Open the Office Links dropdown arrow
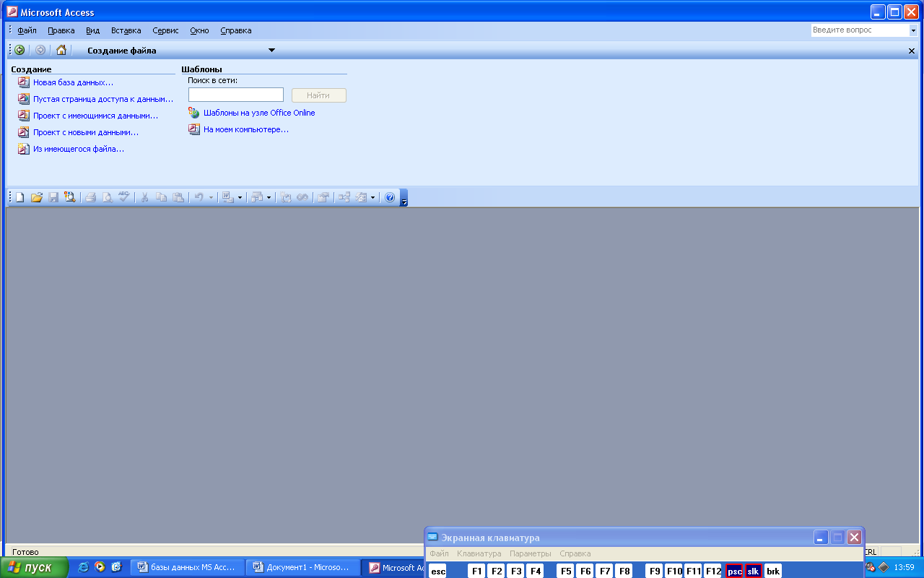 coord(240,197)
